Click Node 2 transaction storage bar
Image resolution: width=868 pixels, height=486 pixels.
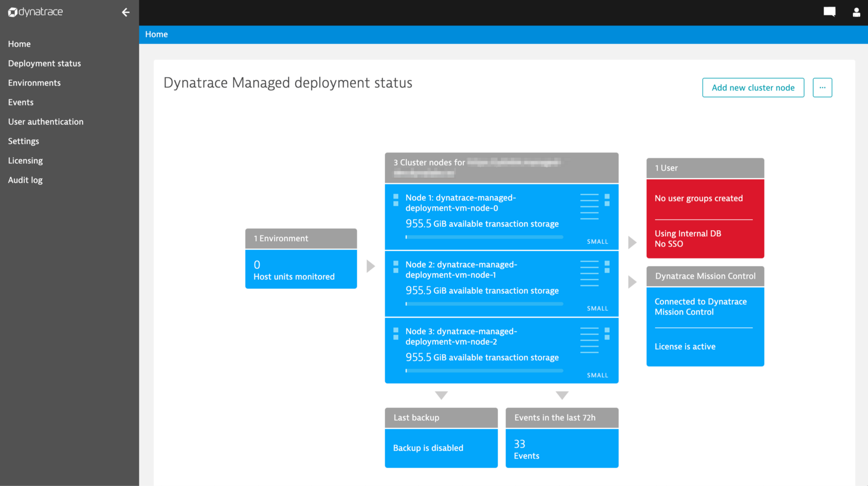[x=484, y=304]
